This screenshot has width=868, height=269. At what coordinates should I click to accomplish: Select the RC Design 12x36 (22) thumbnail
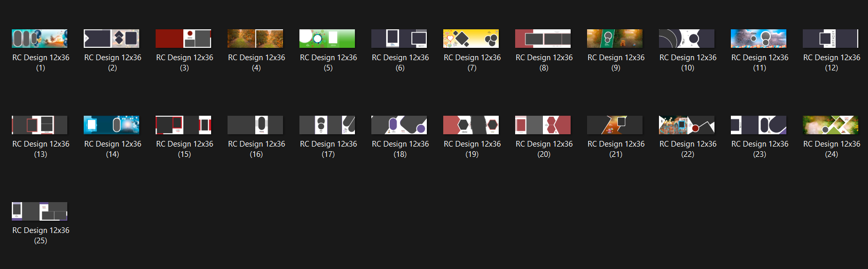tap(687, 125)
